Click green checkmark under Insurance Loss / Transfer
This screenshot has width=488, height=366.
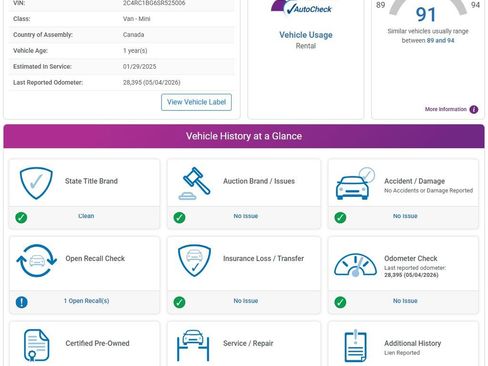pos(179,302)
